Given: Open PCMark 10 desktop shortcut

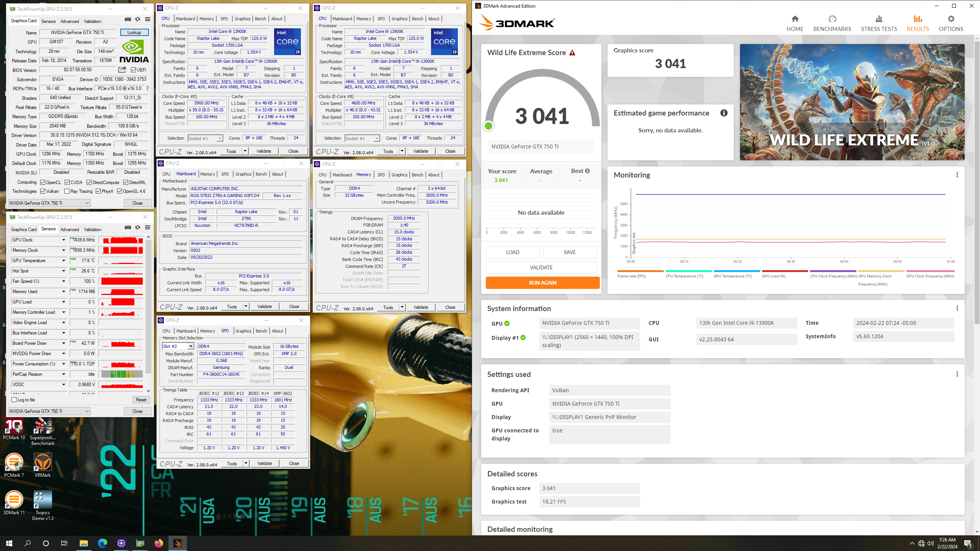Looking at the screenshot, I should pos(14,429).
